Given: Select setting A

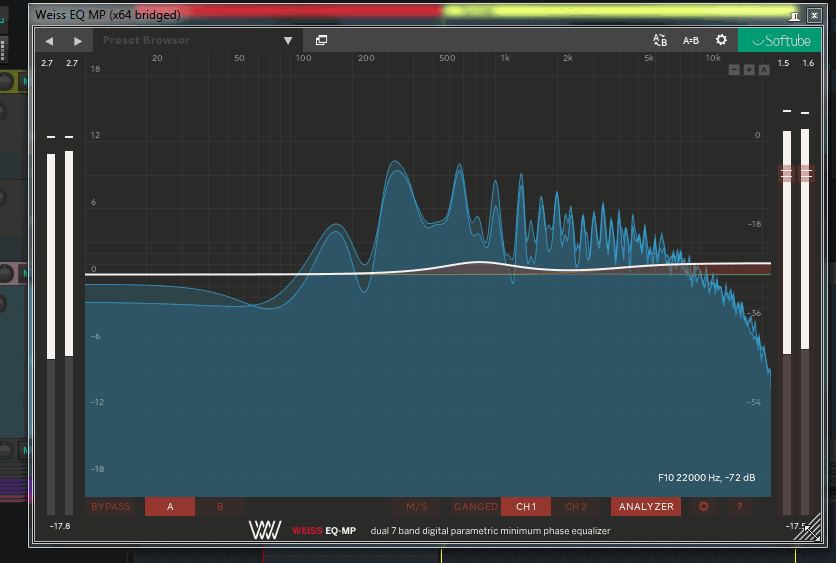Looking at the screenshot, I should (170, 506).
